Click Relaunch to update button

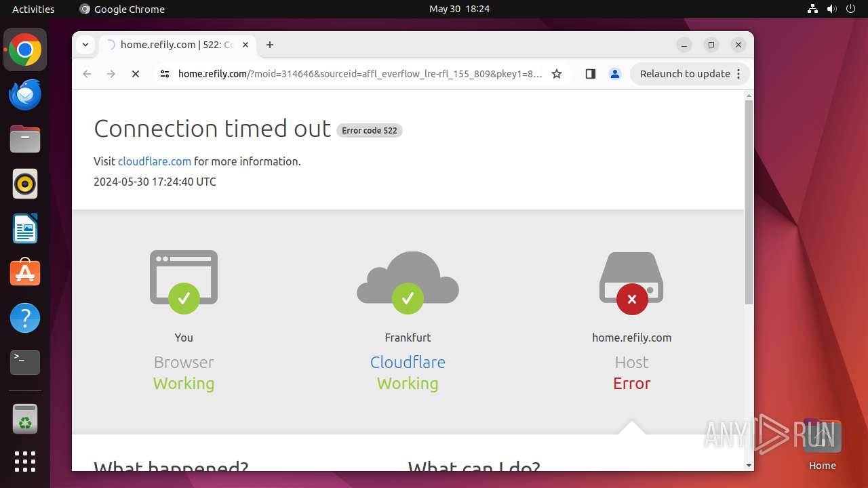point(685,74)
